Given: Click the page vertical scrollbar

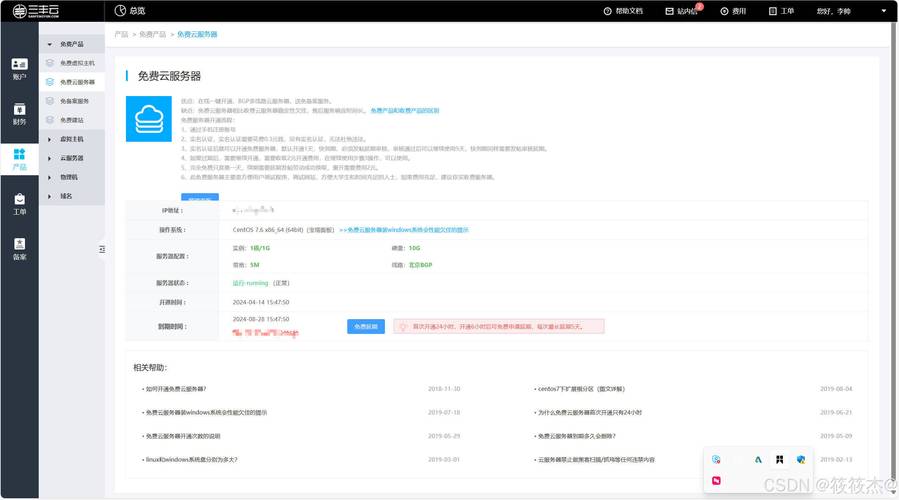Looking at the screenshot, I should click(x=894, y=258).
